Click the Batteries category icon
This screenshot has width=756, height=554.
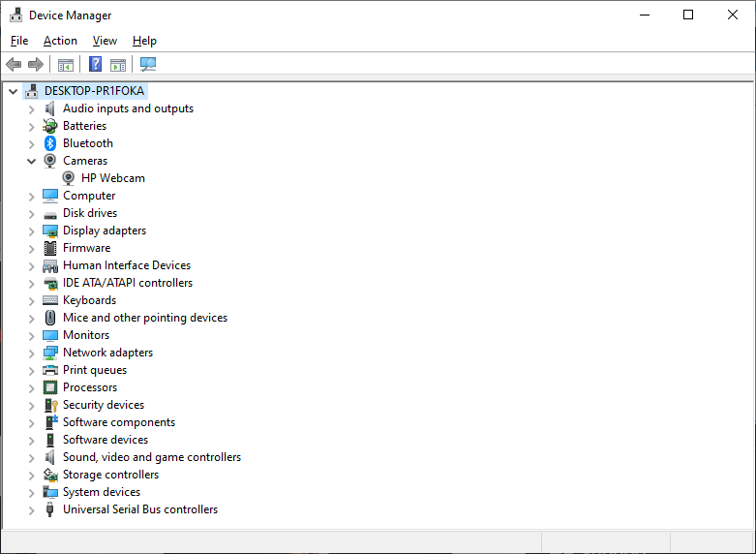click(50, 126)
